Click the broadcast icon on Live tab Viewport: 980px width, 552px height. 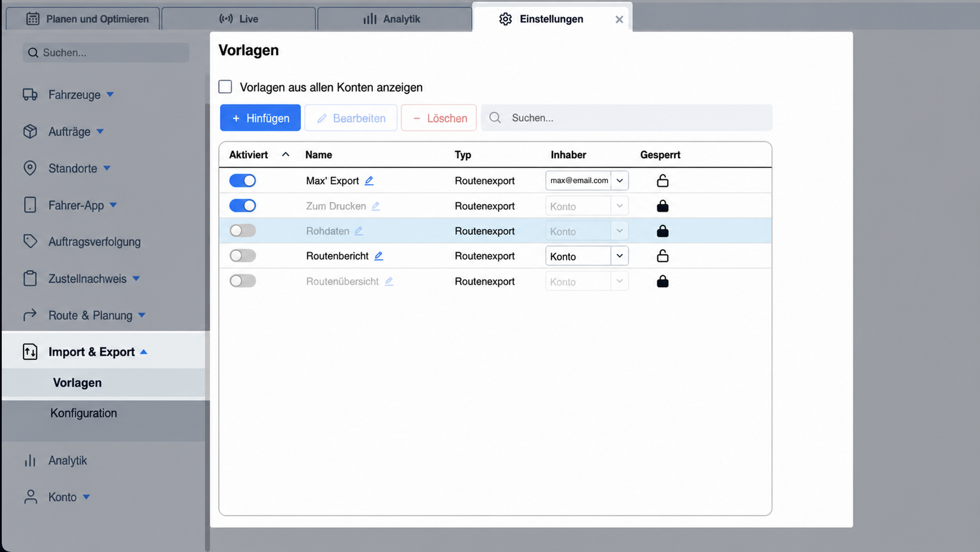click(226, 19)
